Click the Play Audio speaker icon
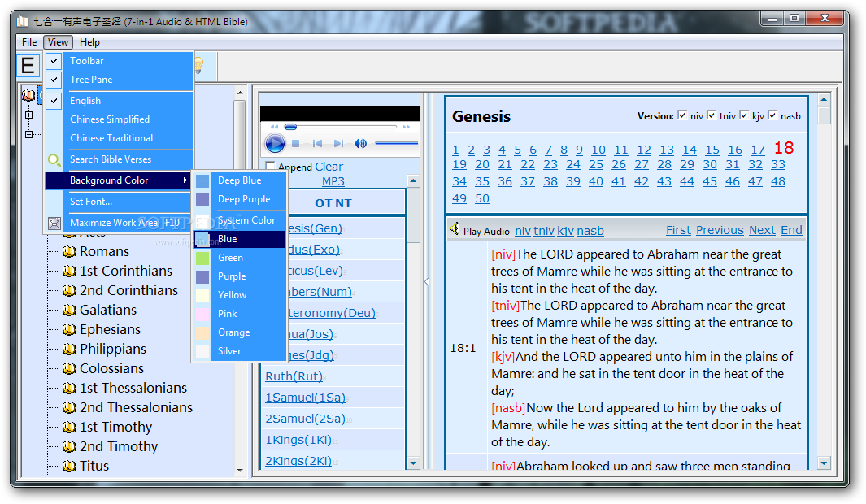 point(455,228)
